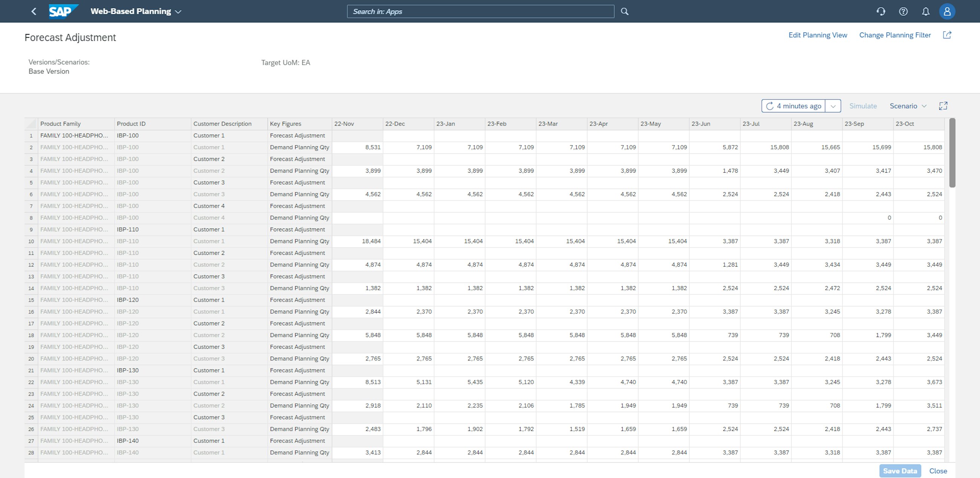The height and width of the screenshot is (478, 980).
Task: Open the support headset assistant
Action: [881, 11]
